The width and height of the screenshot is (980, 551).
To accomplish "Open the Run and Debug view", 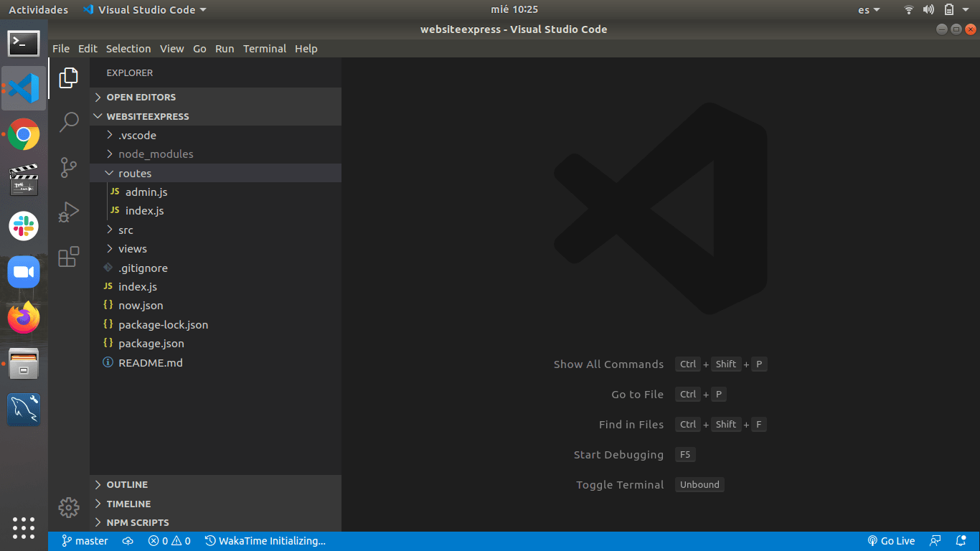I will (69, 212).
